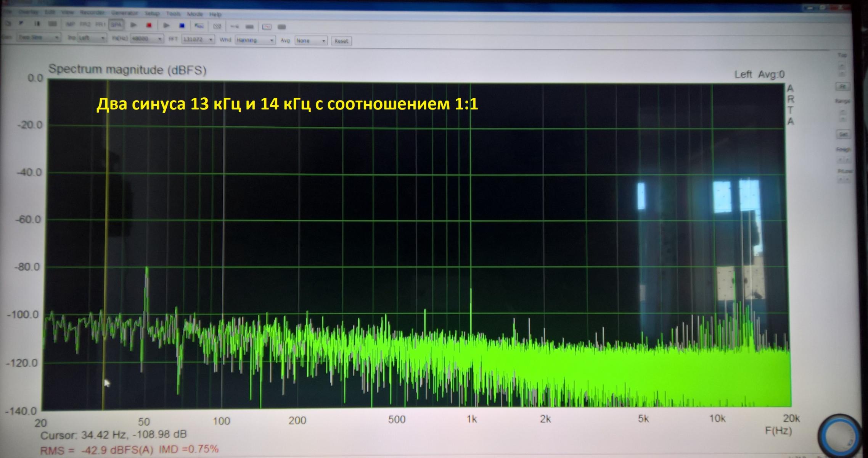Toggle the SPA mode button
Screen dimensions: 868x458
coord(116,25)
